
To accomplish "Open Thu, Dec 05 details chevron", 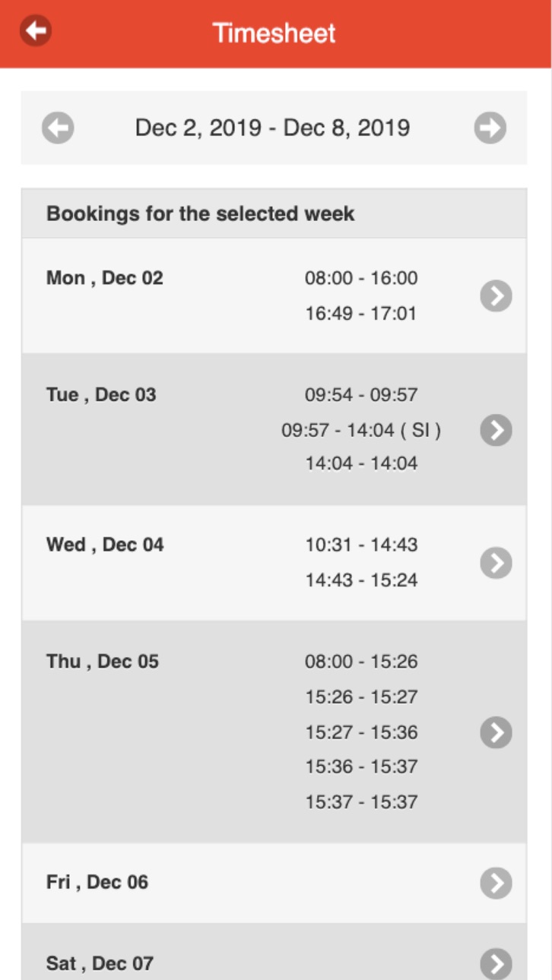I will (496, 732).
